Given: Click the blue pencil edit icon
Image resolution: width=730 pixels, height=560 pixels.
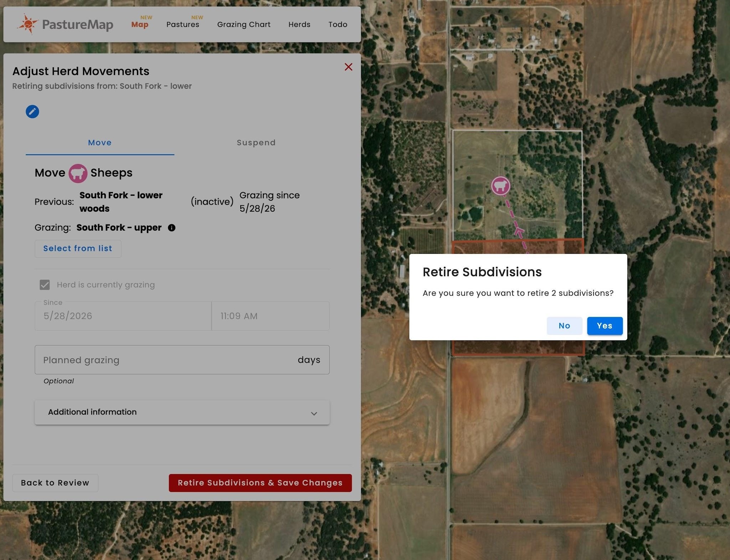Looking at the screenshot, I should (x=32, y=112).
